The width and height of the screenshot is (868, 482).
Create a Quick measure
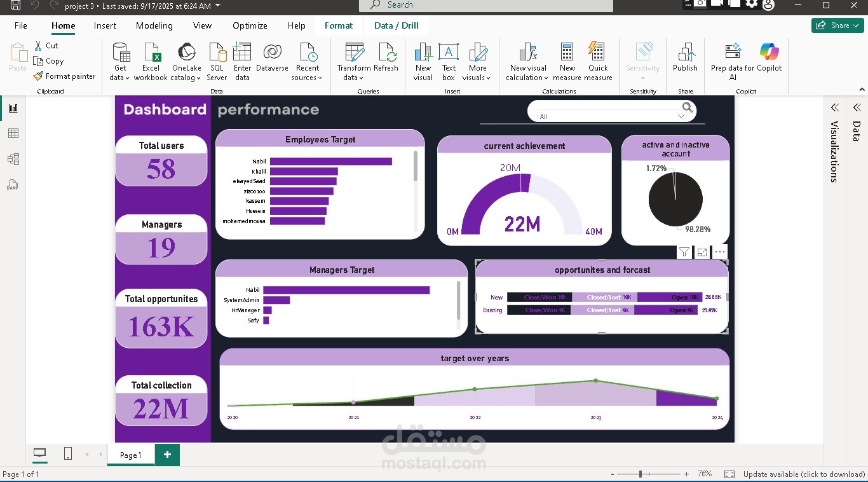598,62
